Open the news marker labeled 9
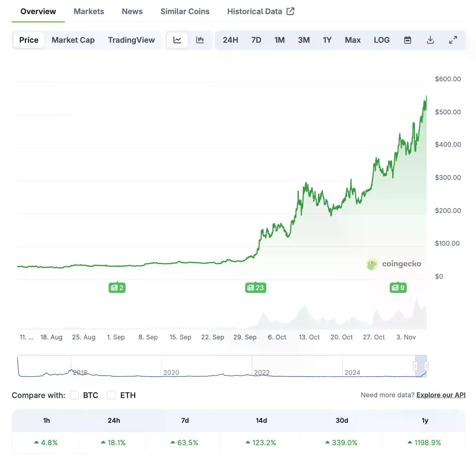The width and height of the screenshot is (476, 459). (x=398, y=288)
